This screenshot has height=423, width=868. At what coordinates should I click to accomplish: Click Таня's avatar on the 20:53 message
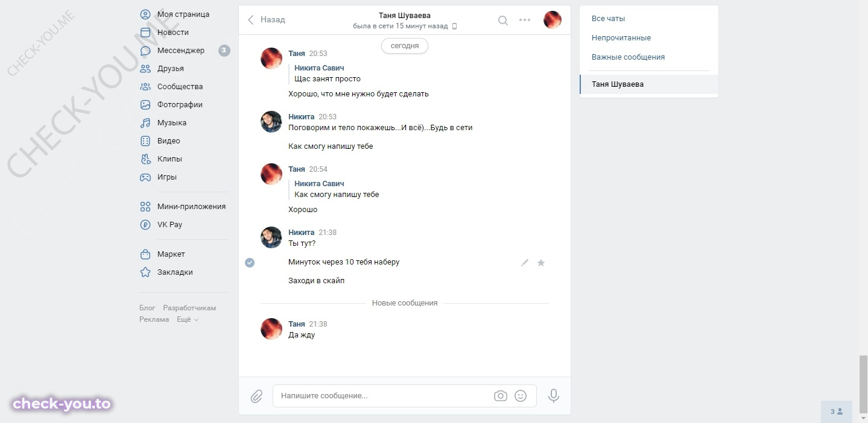271,59
